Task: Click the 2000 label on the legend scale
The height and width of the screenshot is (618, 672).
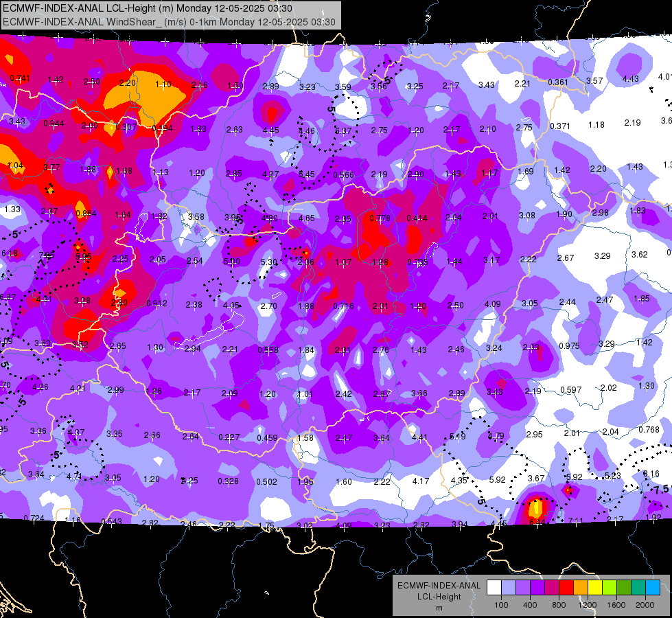Action: 645,605
